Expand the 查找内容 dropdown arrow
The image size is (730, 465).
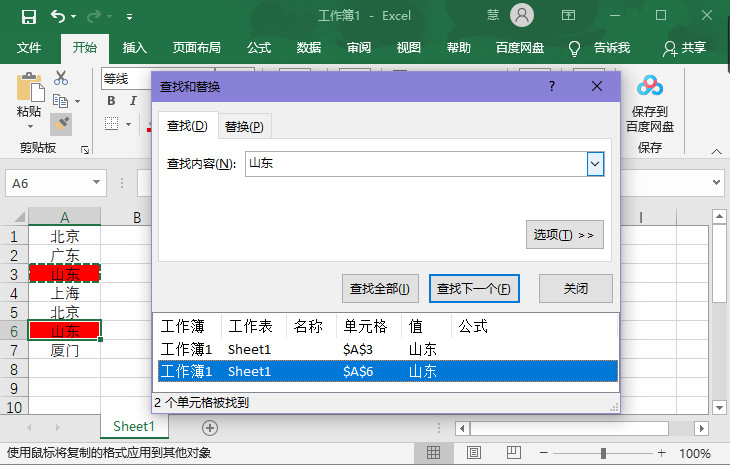(x=595, y=164)
